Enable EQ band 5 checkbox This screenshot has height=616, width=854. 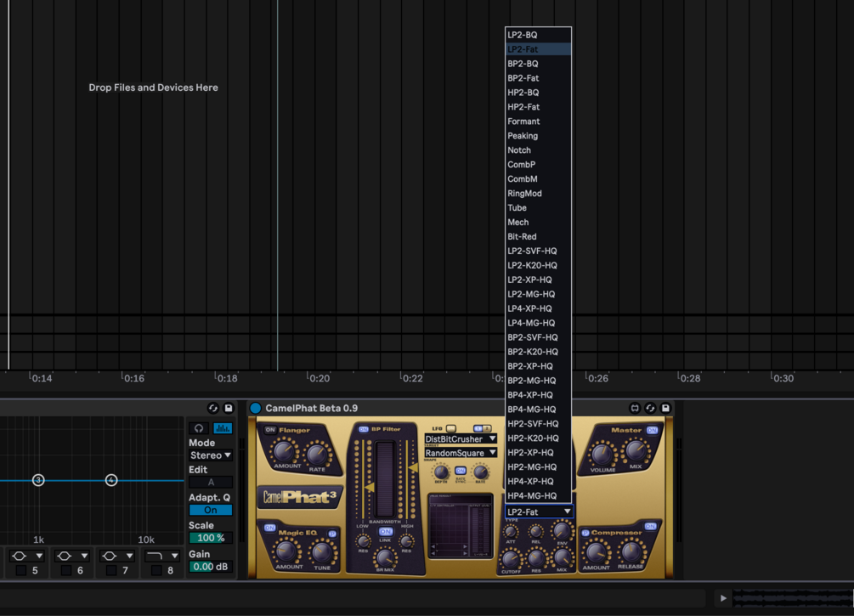pos(21,570)
